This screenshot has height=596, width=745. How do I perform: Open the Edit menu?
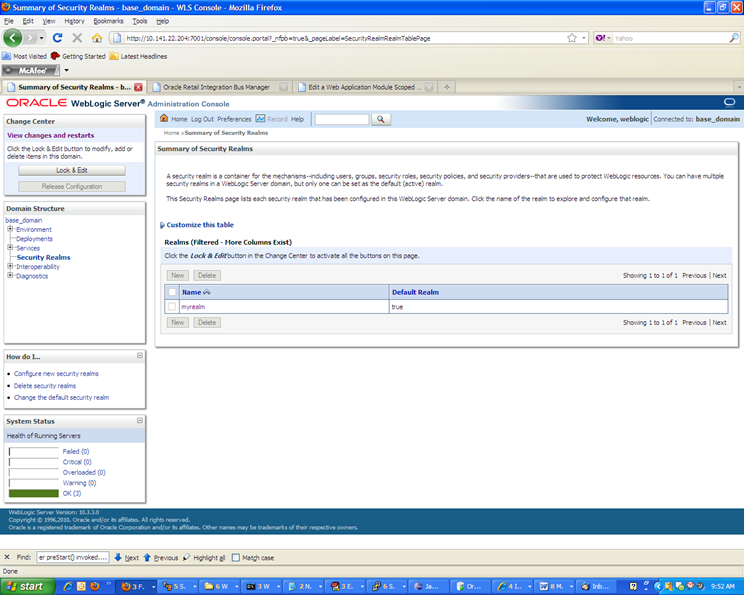(28, 21)
